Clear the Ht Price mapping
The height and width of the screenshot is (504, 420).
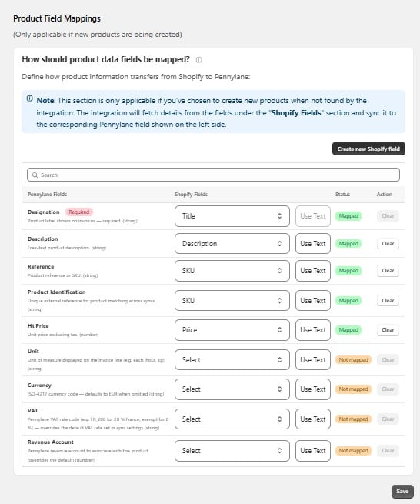pyautogui.click(x=388, y=330)
